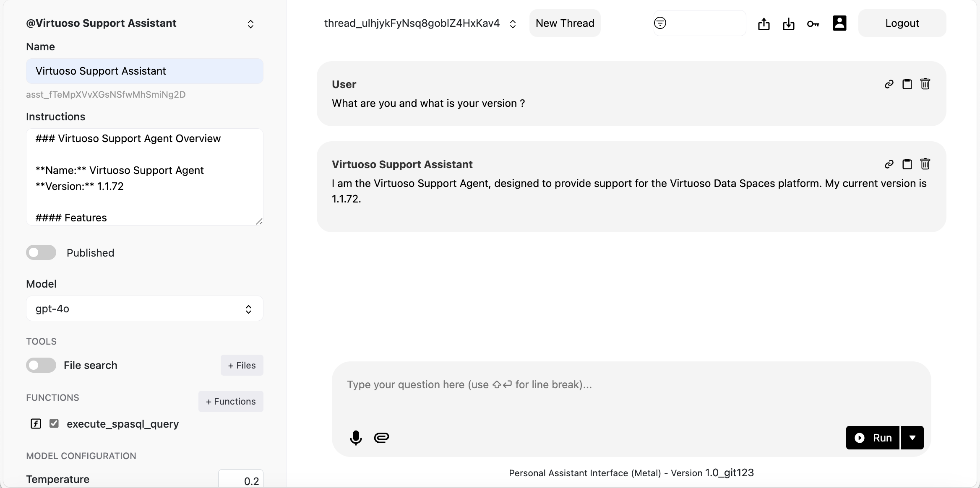
Task: Attach a file with paperclip icon
Action: pos(381,438)
